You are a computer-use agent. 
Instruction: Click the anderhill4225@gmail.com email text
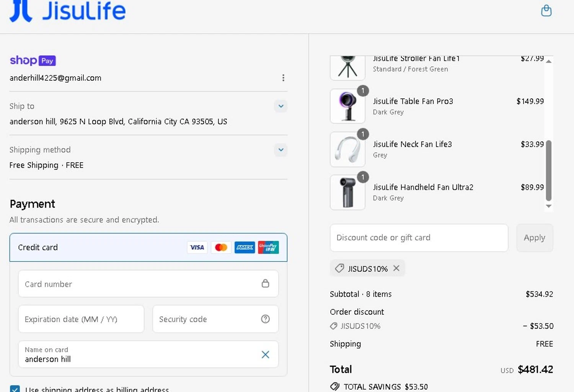[55, 78]
